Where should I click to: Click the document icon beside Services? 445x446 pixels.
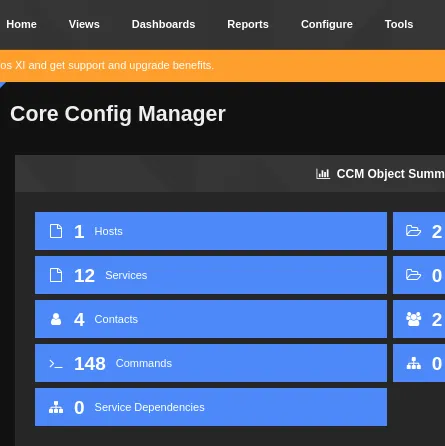(56, 275)
